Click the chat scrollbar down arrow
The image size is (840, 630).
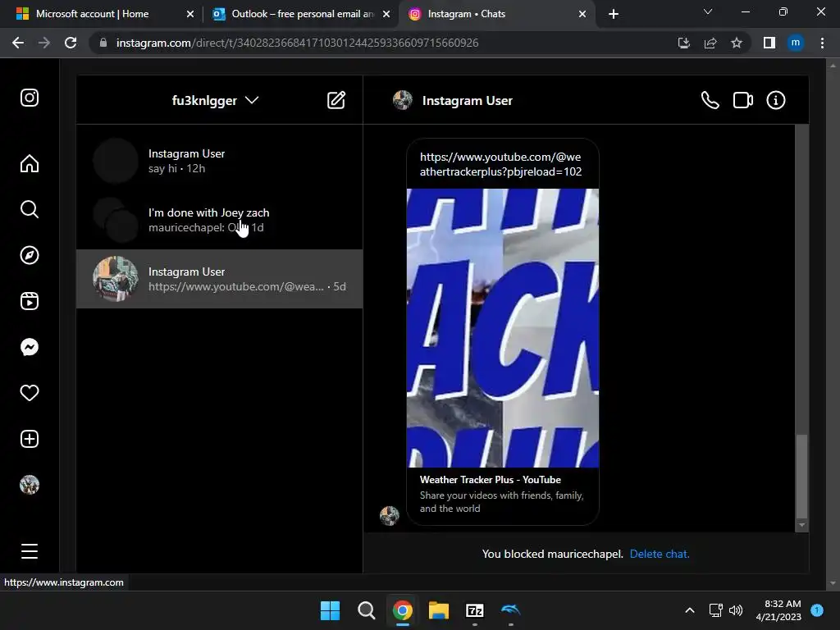point(801,526)
